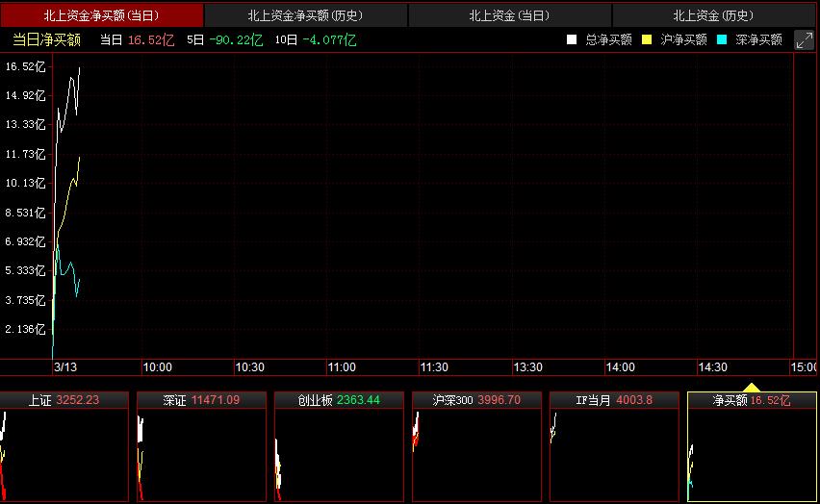This screenshot has height=504, width=820.
Task: Toggle the white 总净买额 legend box
Action: 572,39
